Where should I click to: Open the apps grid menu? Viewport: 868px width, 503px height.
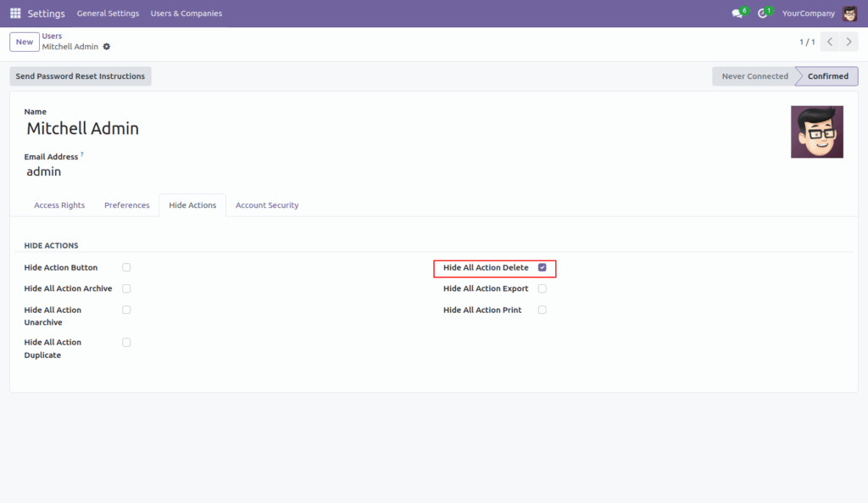click(x=14, y=13)
